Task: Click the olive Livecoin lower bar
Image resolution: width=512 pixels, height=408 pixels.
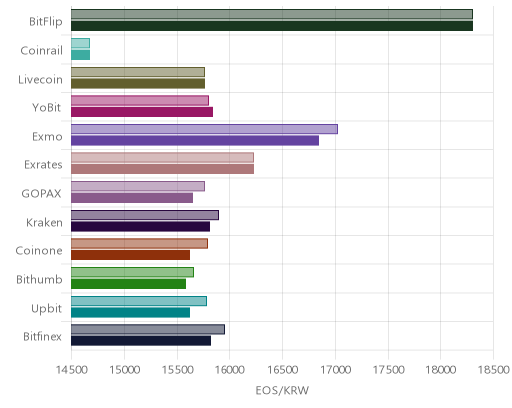Action: tap(138, 84)
